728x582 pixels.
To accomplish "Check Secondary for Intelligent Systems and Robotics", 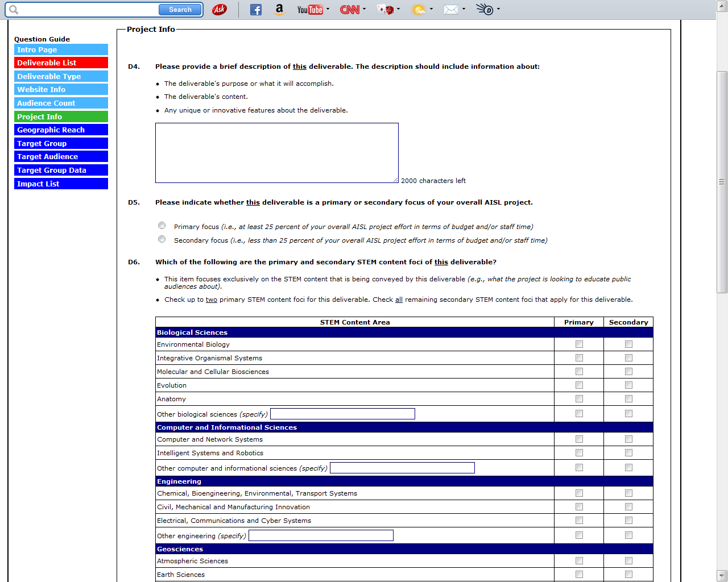I will click(x=628, y=453).
